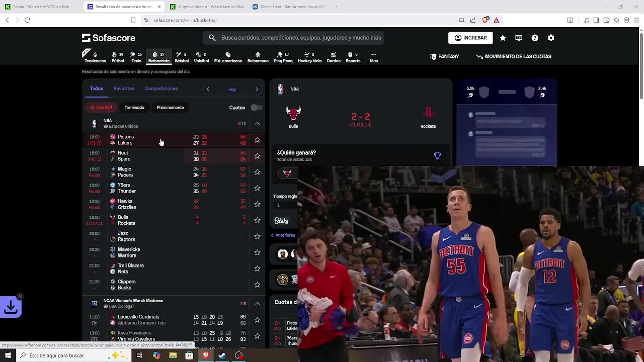Image resolution: width=644 pixels, height=362 pixels.
Task: Switch to Miami Heat - San Antonio Spurs tab
Action: pyautogui.click(x=289, y=7)
